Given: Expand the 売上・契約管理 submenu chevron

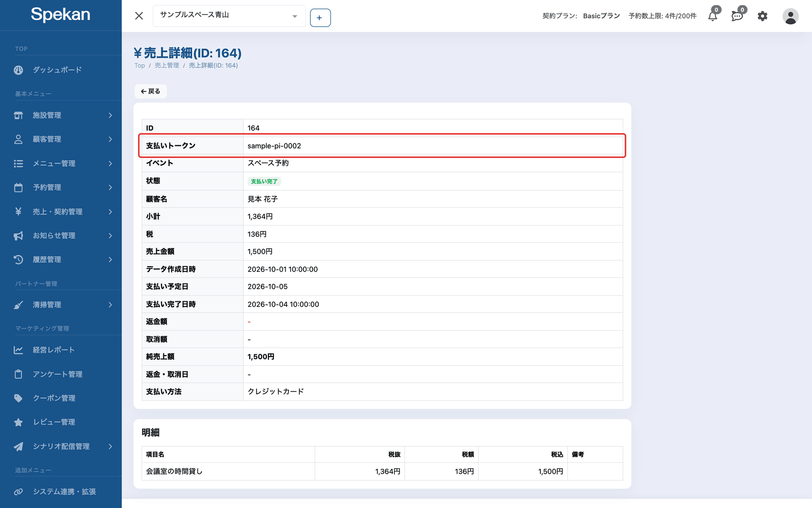Looking at the screenshot, I should click(x=110, y=211).
